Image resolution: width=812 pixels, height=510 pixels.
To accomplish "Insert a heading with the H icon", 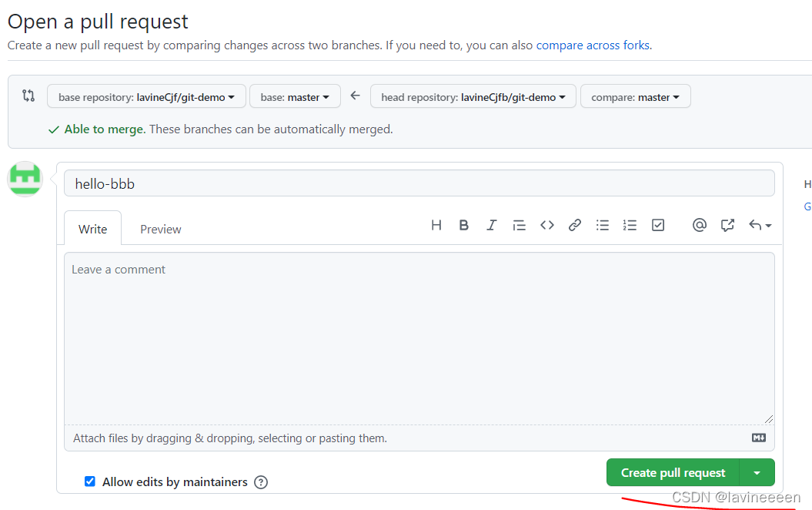I will pos(436,225).
